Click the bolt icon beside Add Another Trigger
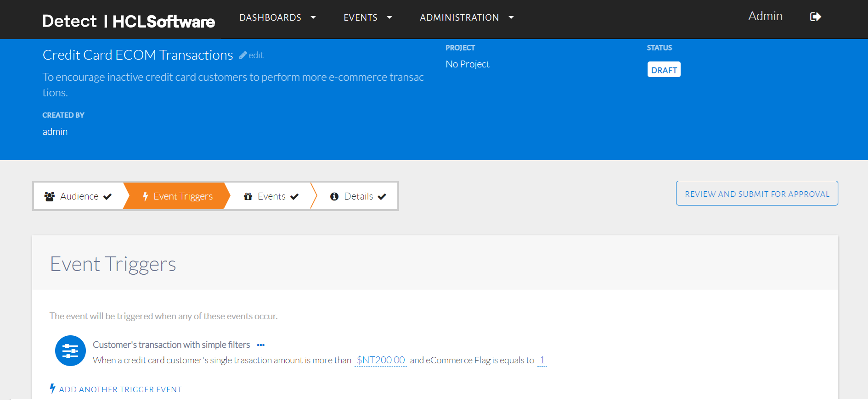The height and width of the screenshot is (400, 868). 52,389
